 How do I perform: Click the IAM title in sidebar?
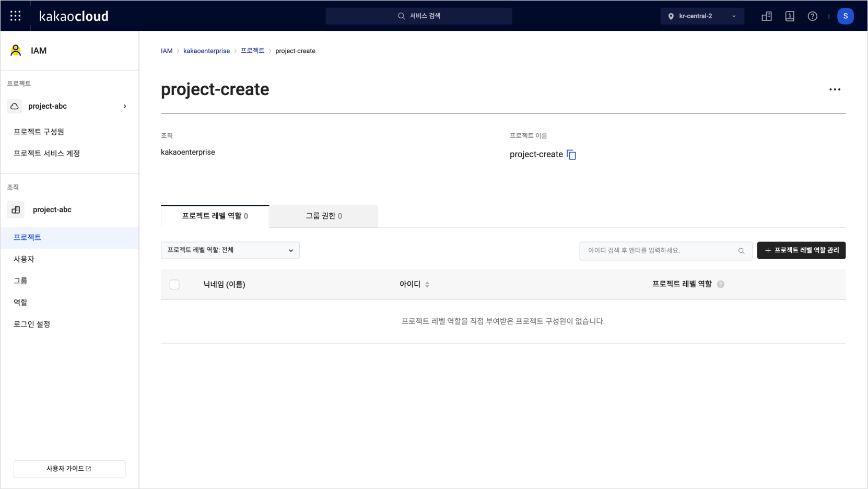pyautogui.click(x=39, y=51)
